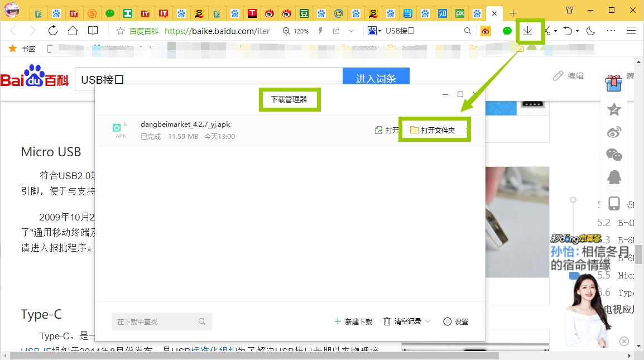Image resolution: width=644 pixels, height=360 pixels.
Task: Go to the browser home page
Action: (x=73, y=30)
